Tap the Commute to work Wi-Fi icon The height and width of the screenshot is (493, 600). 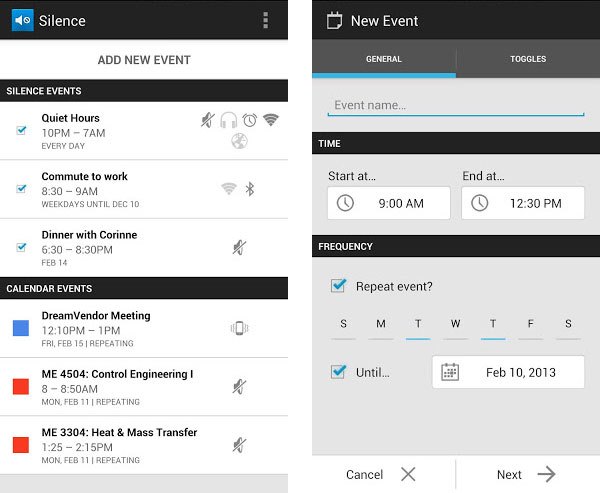click(x=229, y=189)
